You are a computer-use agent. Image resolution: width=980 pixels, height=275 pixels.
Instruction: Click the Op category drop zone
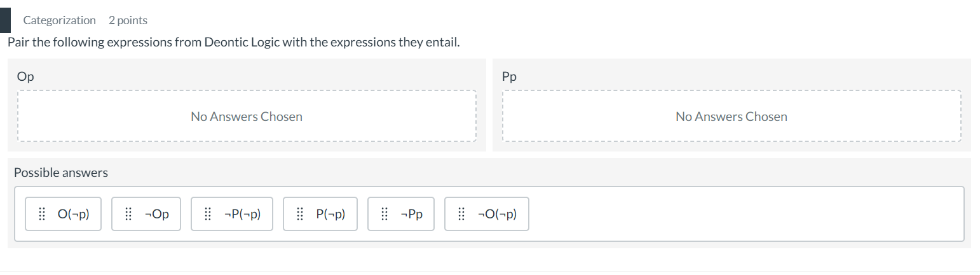click(247, 116)
